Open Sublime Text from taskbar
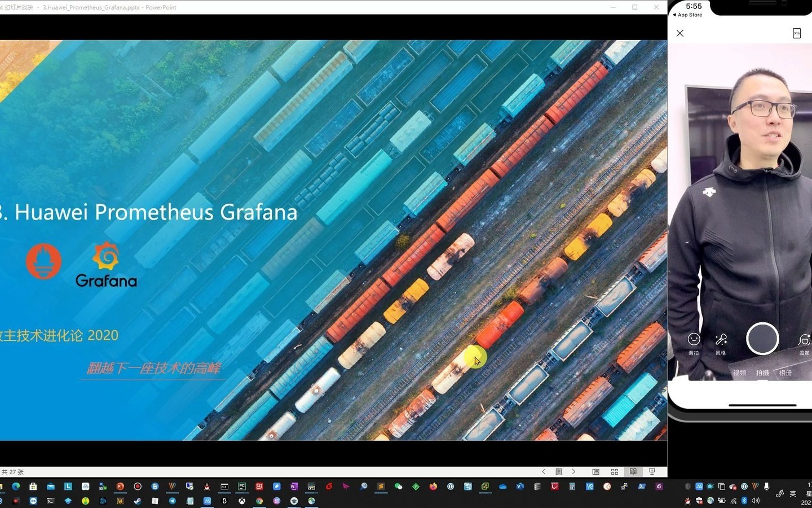The width and height of the screenshot is (812, 508). tap(381, 486)
